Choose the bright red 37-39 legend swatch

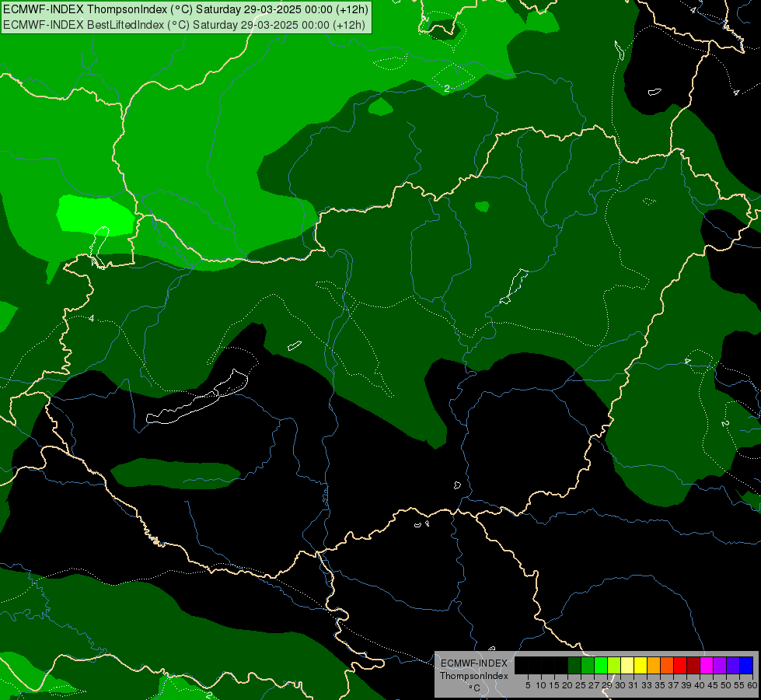point(680,665)
